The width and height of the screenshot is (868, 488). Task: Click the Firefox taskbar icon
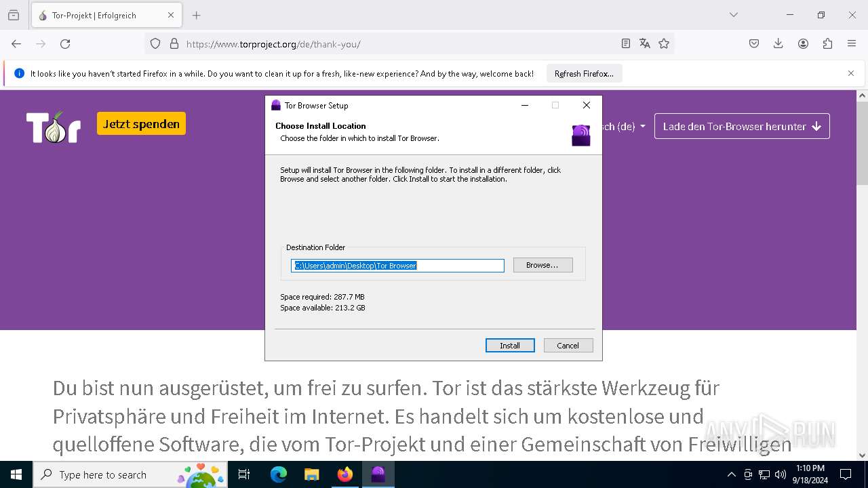pos(345,474)
